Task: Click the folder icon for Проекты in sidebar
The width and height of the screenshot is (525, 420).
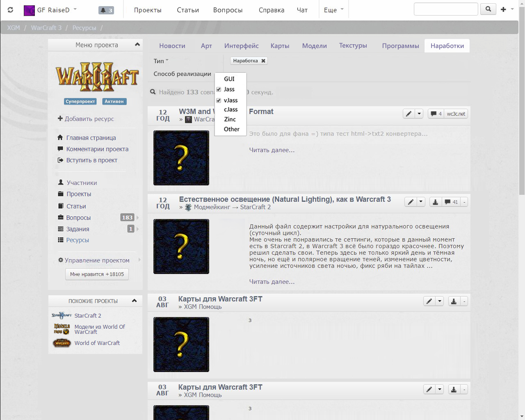Action: point(61,194)
